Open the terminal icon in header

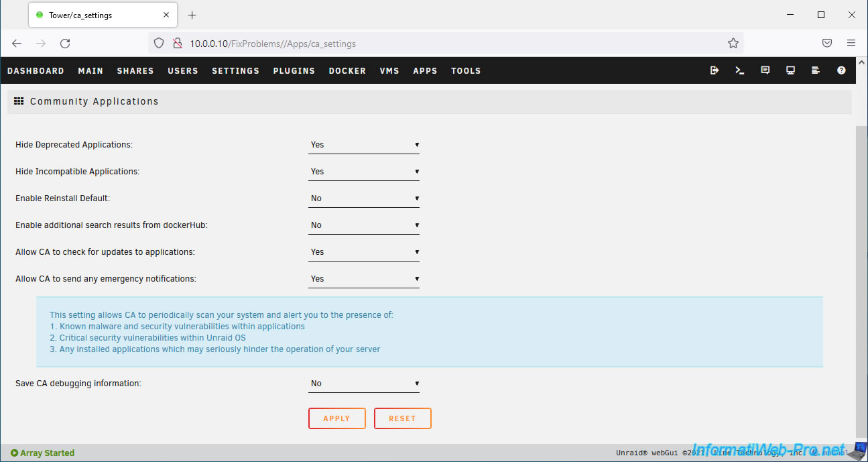(x=740, y=70)
